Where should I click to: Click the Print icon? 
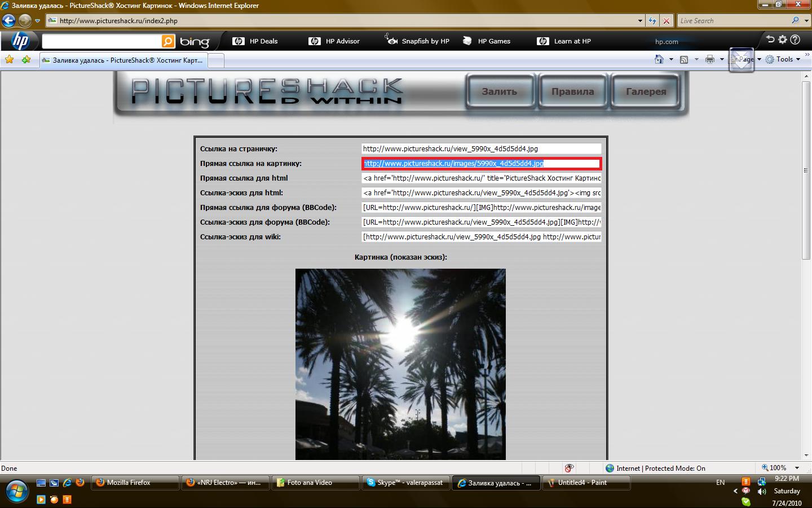point(709,59)
